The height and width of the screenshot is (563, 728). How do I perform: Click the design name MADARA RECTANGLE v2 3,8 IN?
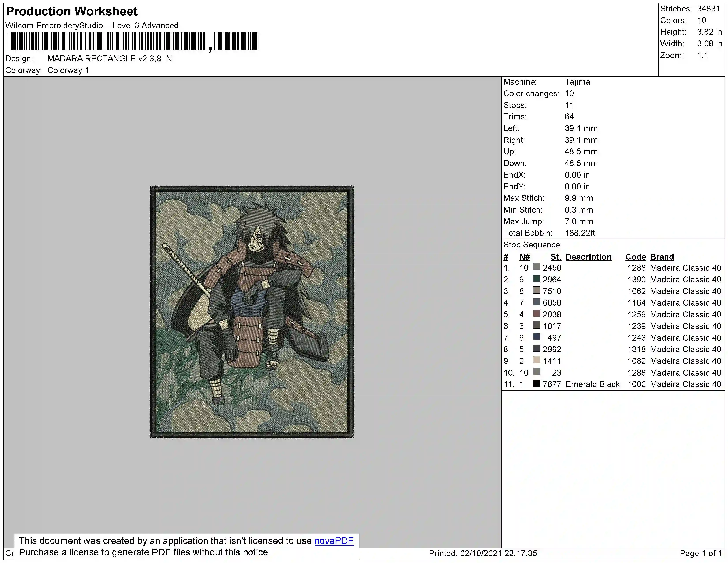(x=110, y=59)
